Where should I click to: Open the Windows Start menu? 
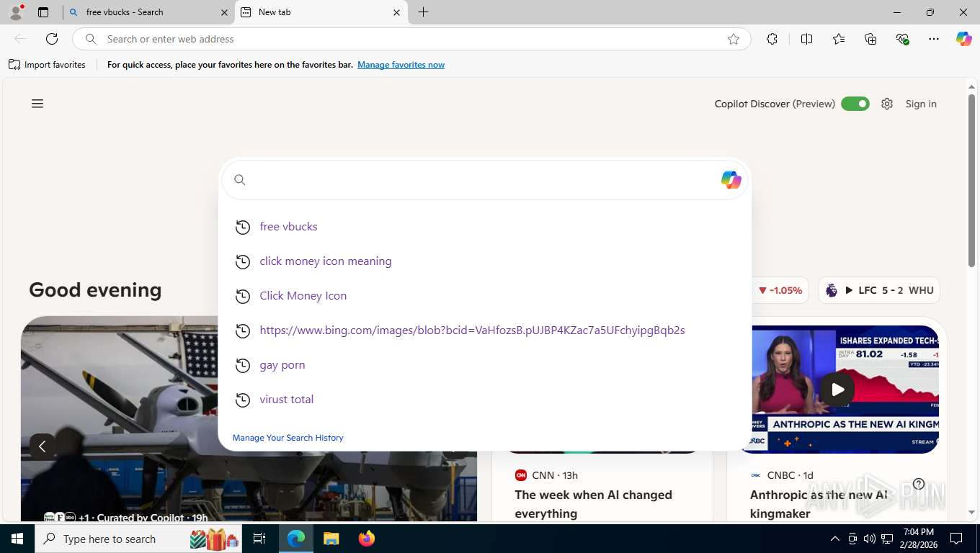tap(17, 539)
